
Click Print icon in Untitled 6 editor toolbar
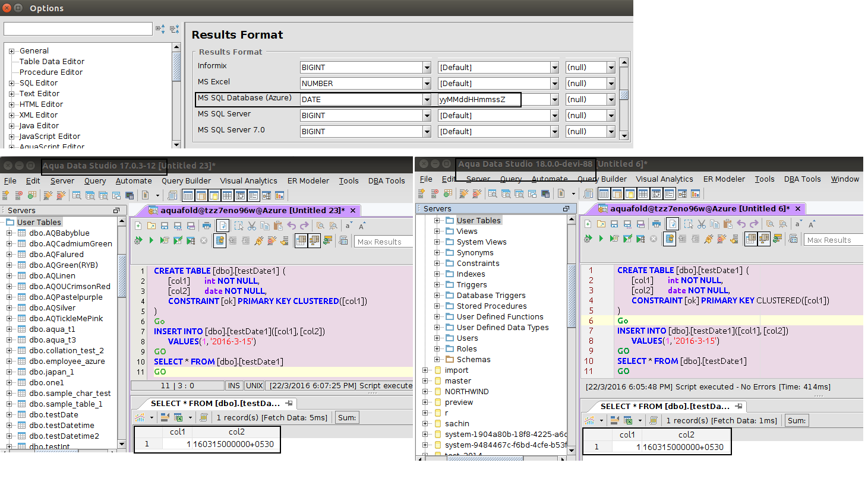tap(656, 224)
